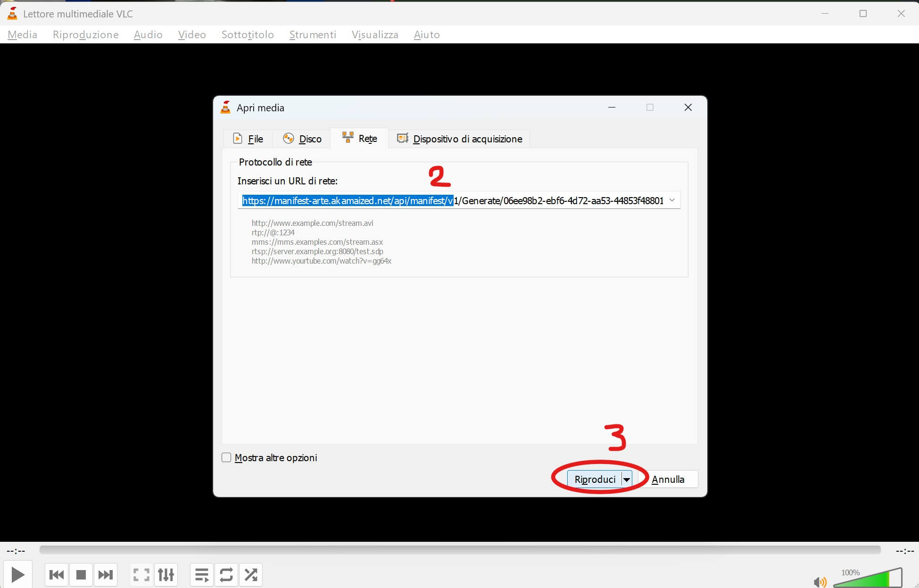This screenshot has height=588, width=919.
Task: Switch to the Disco tab
Action: click(302, 139)
